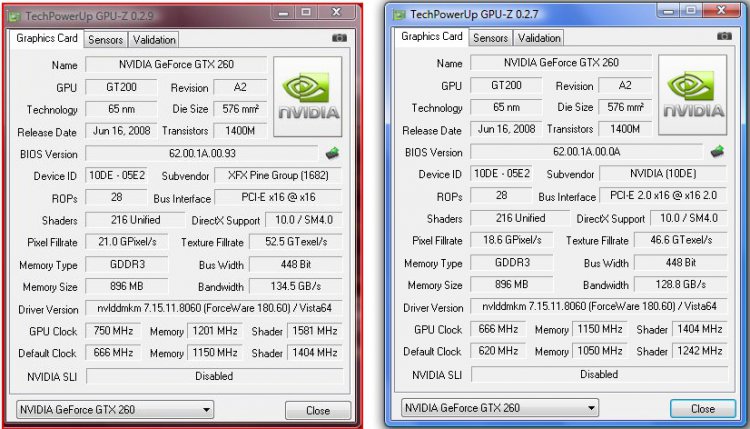
Task: Click Texture Fillrate value 46.6 GTexel/s
Action: coord(681,240)
